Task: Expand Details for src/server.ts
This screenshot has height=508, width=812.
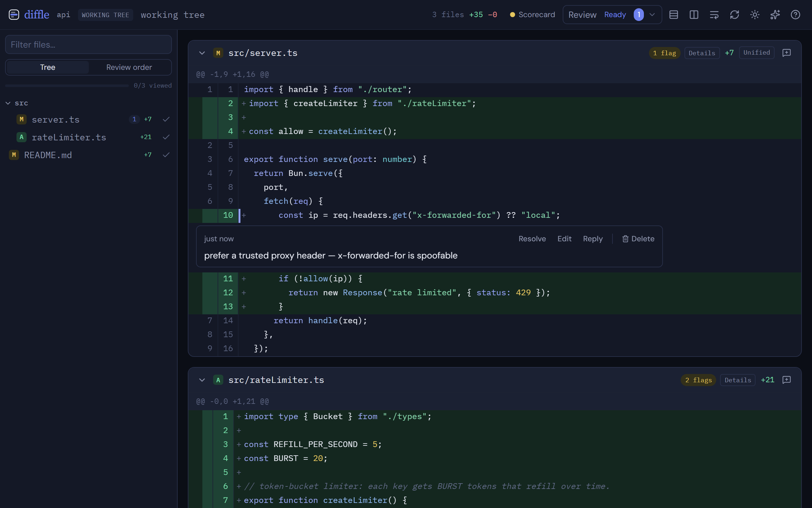Action: 702,53
